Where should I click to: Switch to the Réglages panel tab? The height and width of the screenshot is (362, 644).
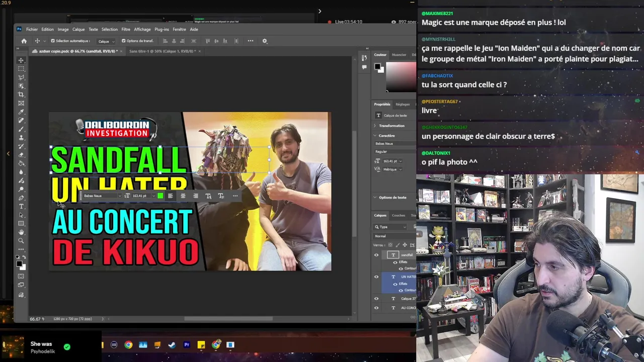[x=403, y=104]
